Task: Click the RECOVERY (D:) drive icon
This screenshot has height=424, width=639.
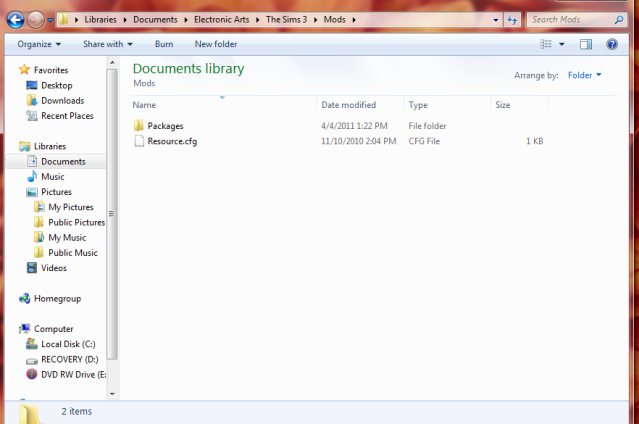Action: tap(32, 360)
